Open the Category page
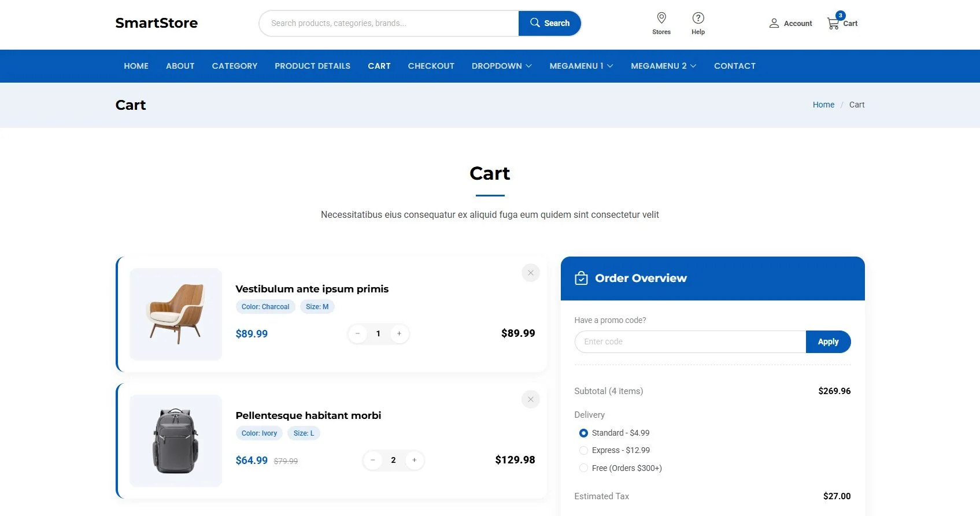This screenshot has height=516, width=980. (x=235, y=66)
